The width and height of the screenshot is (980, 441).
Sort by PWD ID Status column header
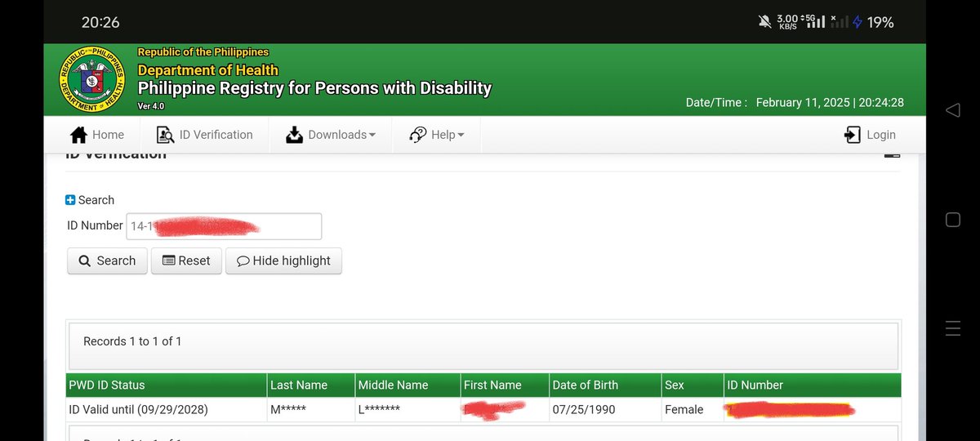point(167,385)
